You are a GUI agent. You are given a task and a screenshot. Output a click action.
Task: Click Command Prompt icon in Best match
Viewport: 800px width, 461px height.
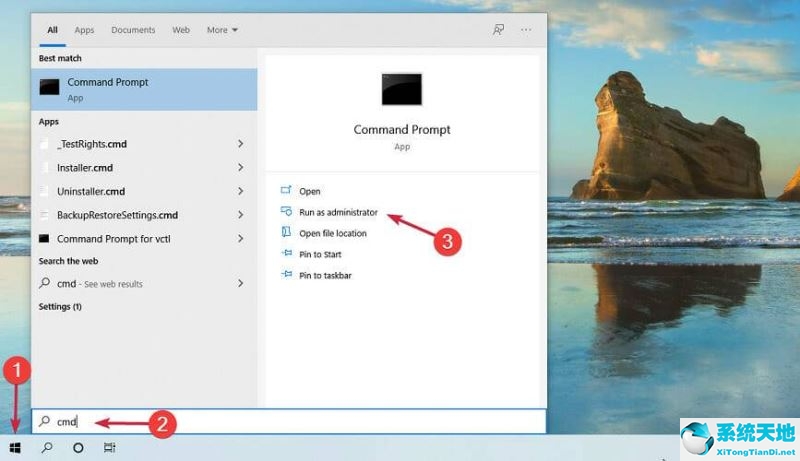tap(49, 87)
